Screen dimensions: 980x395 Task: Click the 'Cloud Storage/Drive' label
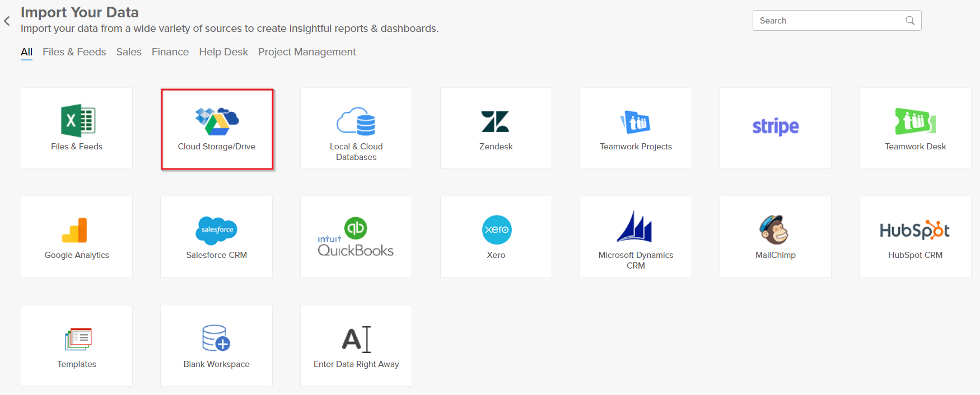click(217, 147)
